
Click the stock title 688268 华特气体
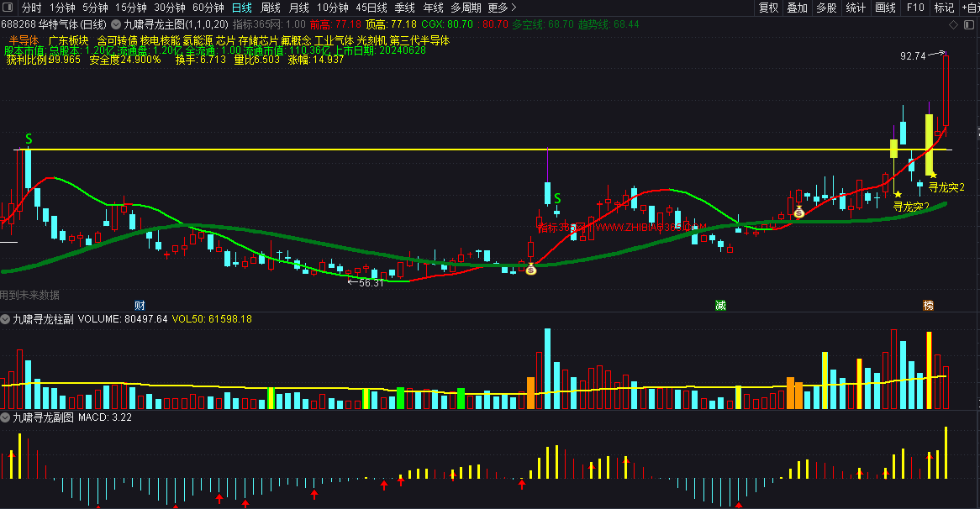[54, 24]
